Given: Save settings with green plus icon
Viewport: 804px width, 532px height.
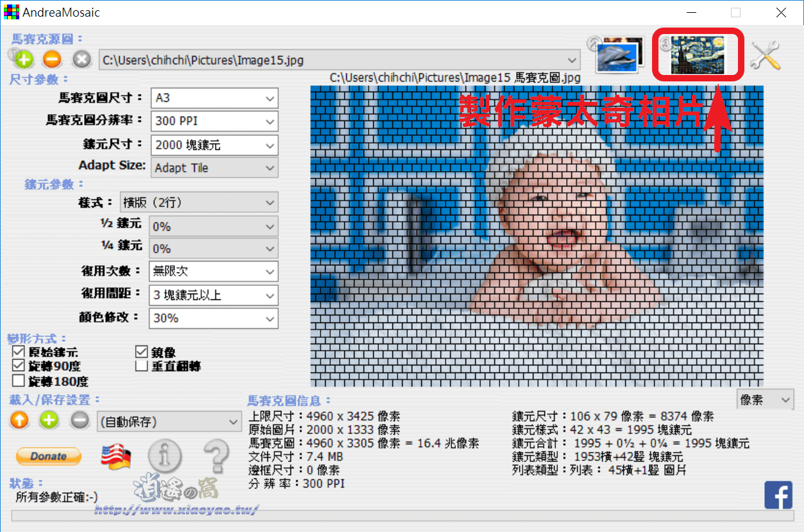Looking at the screenshot, I should 49,421.
